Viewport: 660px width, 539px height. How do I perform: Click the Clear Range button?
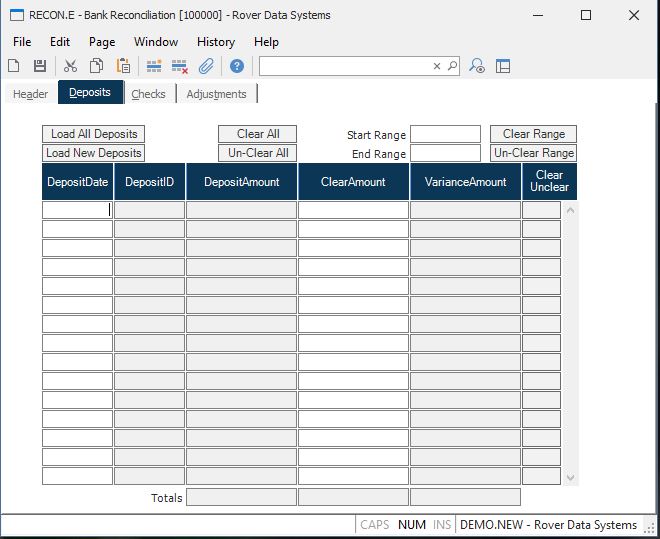point(533,134)
